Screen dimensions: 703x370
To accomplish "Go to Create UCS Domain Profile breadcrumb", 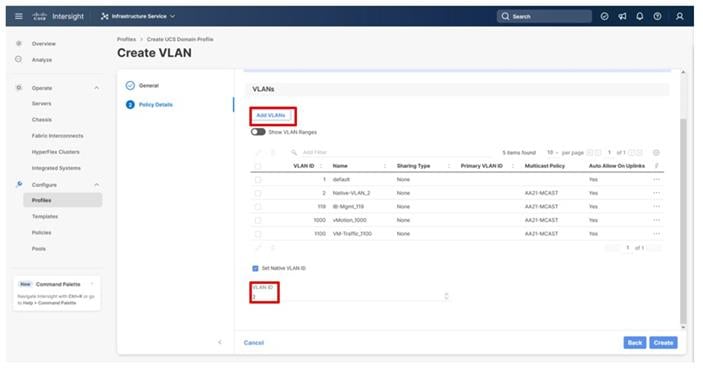I will [x=180, y=39].
